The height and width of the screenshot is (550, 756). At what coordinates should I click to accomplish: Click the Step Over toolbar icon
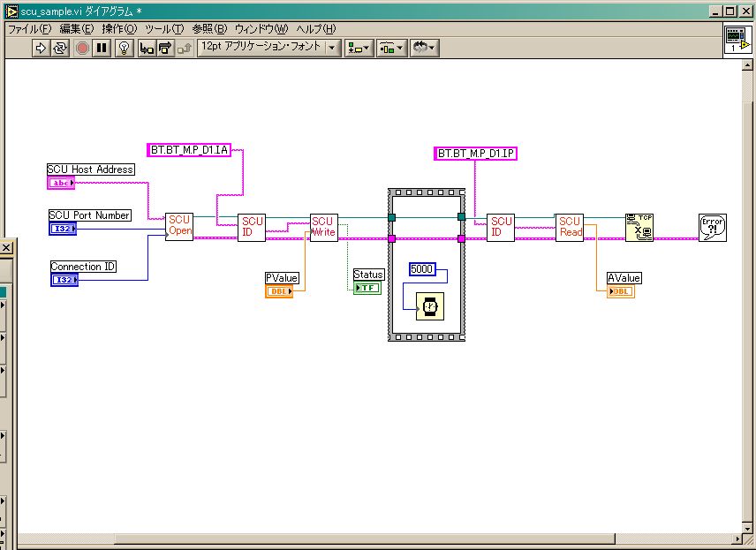[164, 49]
